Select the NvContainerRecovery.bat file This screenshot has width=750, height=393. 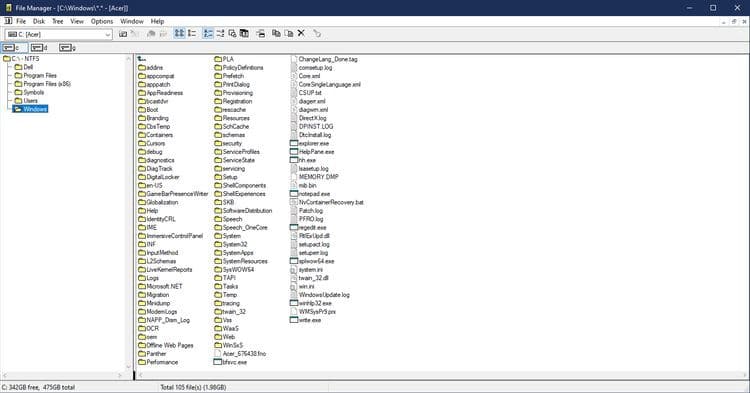point(327,202)
